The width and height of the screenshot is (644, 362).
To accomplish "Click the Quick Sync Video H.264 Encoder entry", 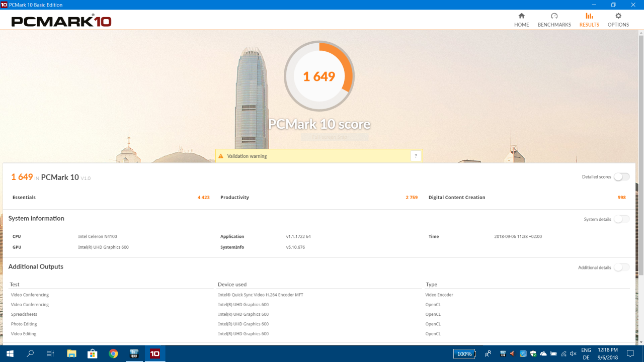I will pyautogui.click(x=261, y=295).
